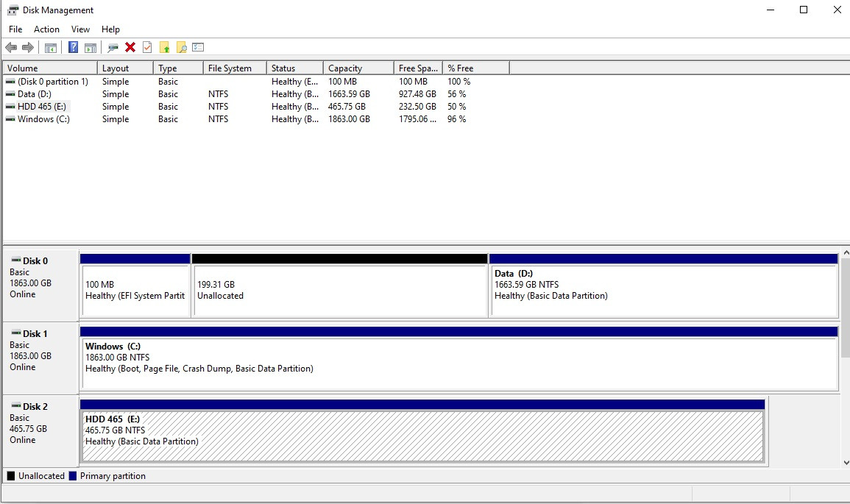Click the vertical scrollbar thumb in the disk pane
Image resolution: width=850 pixels, height=504 pixels.
tap(846, 308)
